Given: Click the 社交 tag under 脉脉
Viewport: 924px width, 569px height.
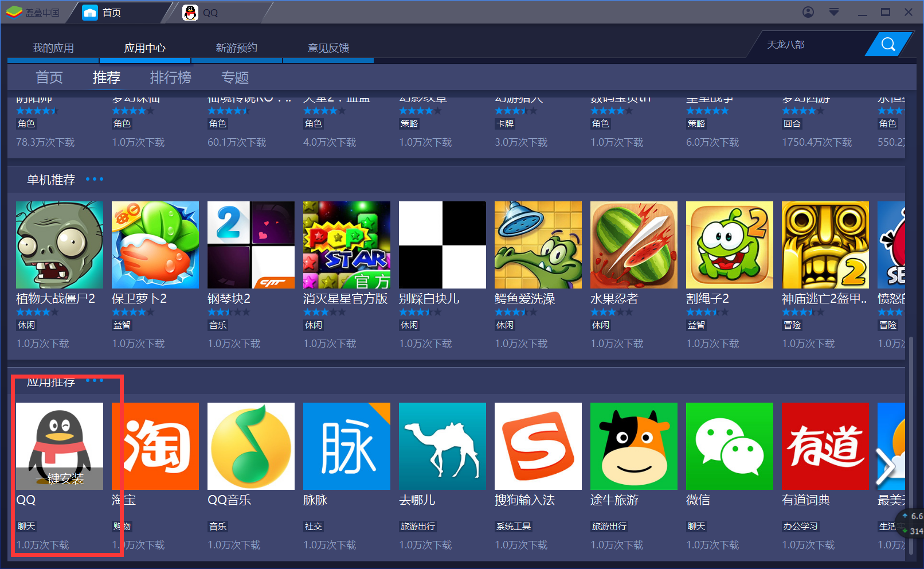Looking at the screenshot, I should tap(314, 527).
